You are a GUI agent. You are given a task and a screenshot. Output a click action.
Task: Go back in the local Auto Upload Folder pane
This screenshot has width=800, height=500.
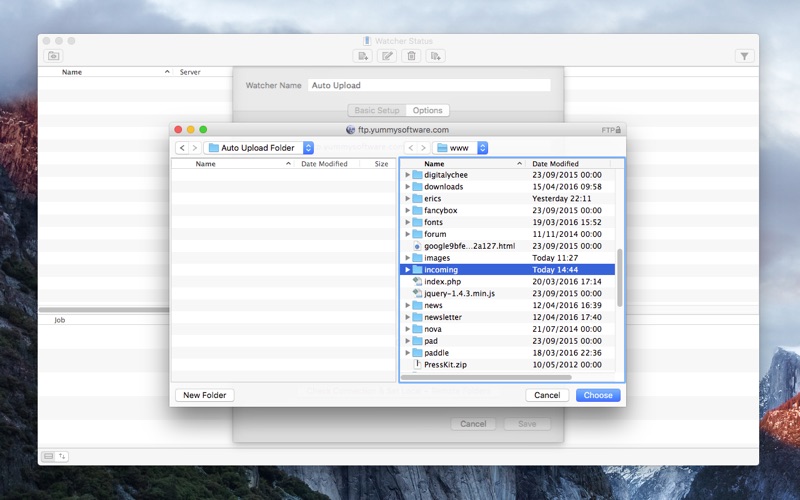pyautogui.click(x=182, y=148)
